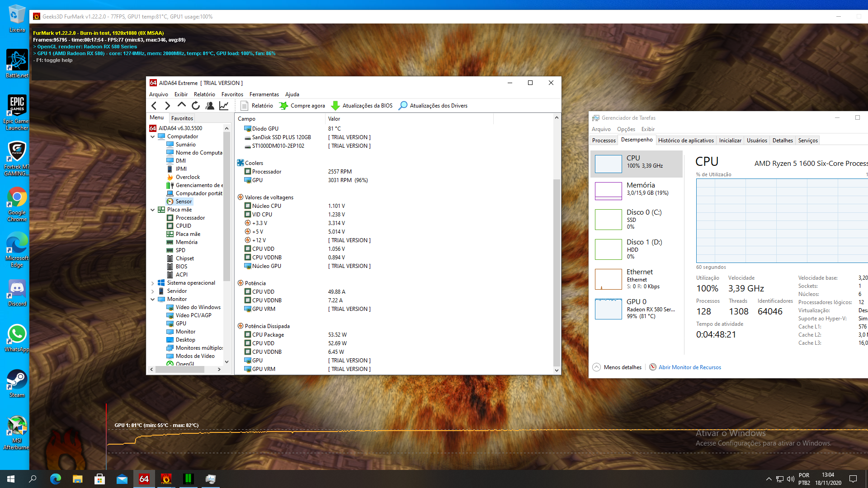Open Atualizações dos Drivers toolbar item
This screenshot has width=868, height=488.
pyautogui.click(x=433, y=106)
